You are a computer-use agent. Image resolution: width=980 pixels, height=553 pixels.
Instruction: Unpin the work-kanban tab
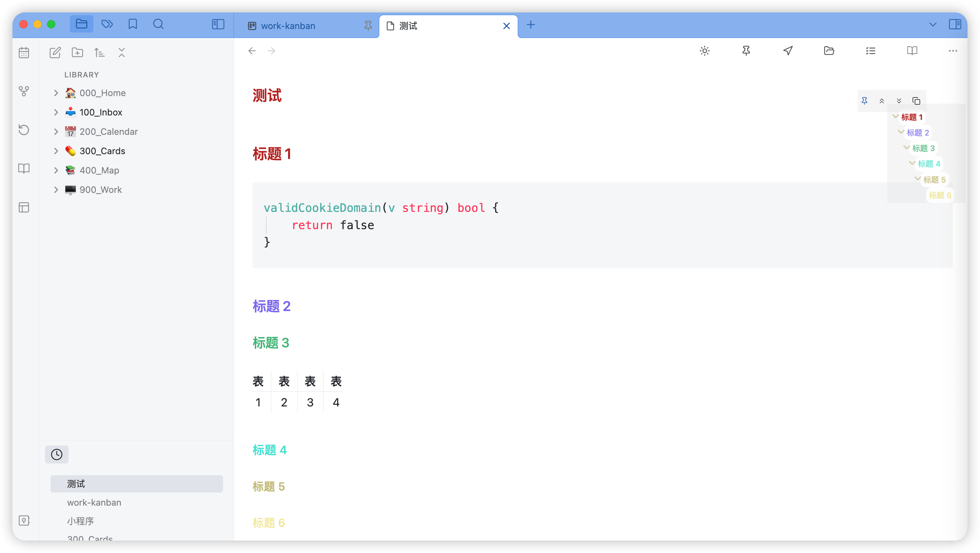(x=368, y=26)
